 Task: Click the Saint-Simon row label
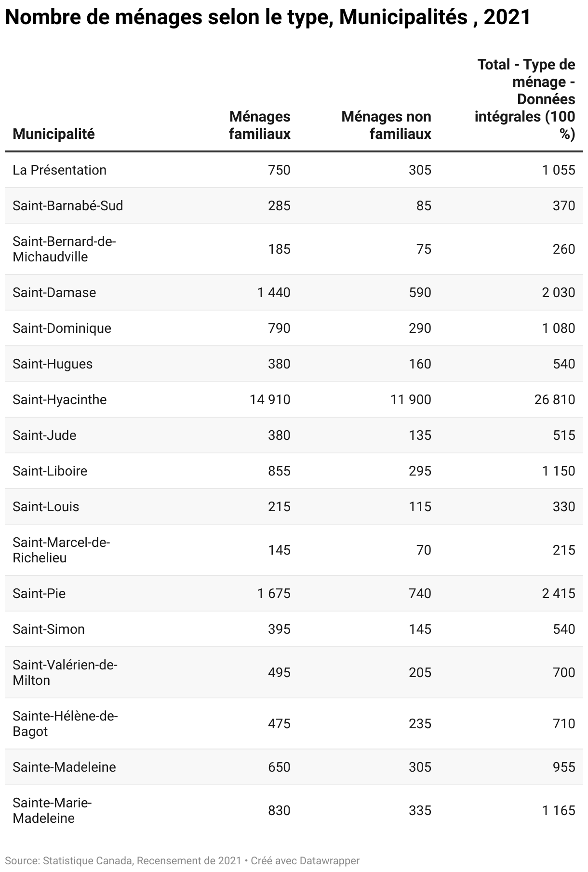click(x=49, y=629)
